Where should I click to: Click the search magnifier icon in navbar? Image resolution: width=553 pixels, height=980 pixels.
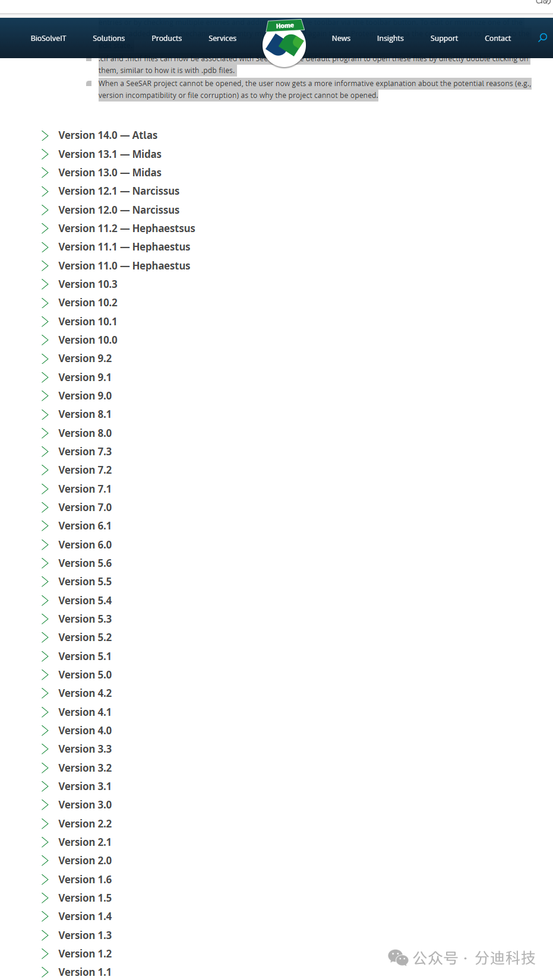[542, 38]
